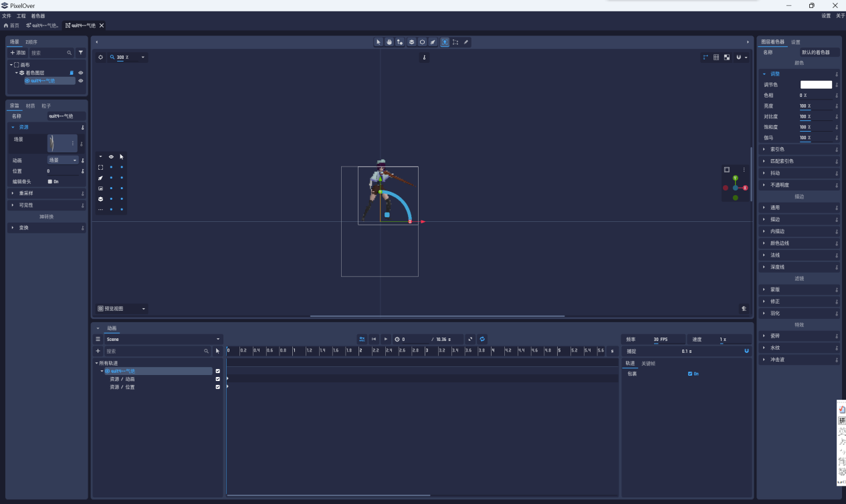
Task: Click the filter funnel icon in scene panel
Action: [81, 52]
